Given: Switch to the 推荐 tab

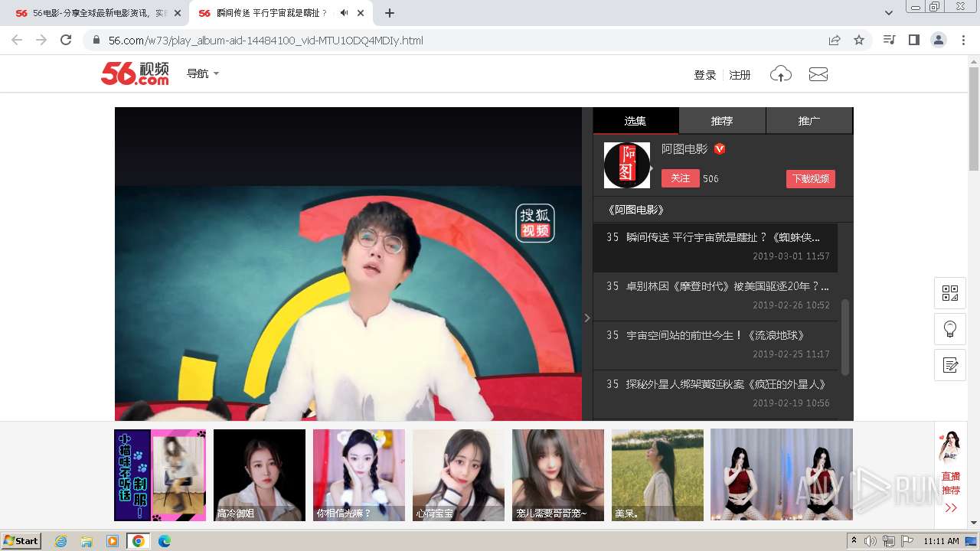Looking at the screenshot, I should click(722, 121).
